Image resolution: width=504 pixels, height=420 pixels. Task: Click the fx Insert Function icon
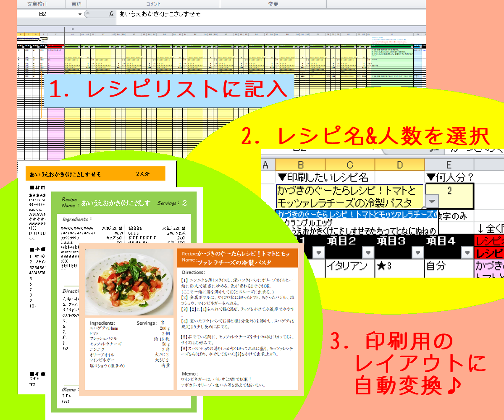[111, 14]
